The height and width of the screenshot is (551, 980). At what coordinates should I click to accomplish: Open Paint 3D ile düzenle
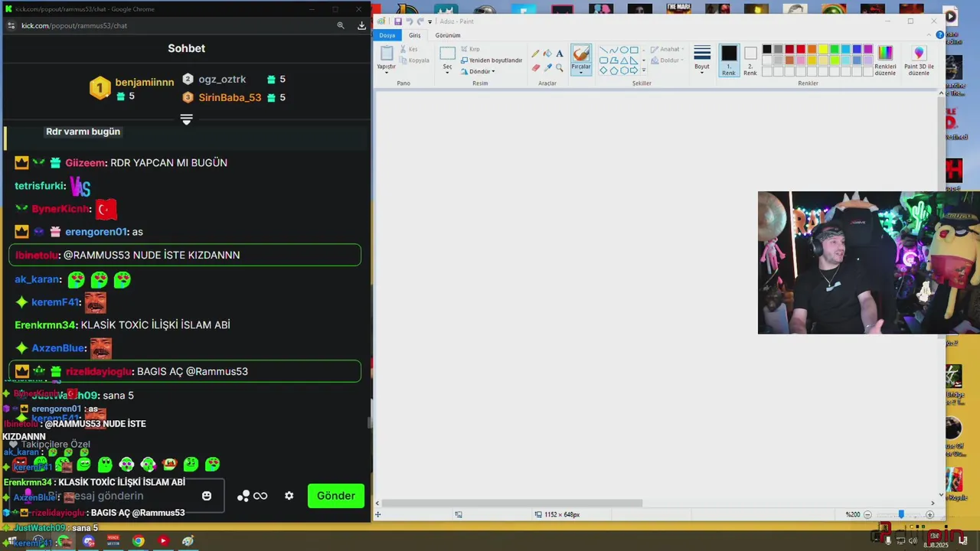pyautogui.click(x=919, y=60)
